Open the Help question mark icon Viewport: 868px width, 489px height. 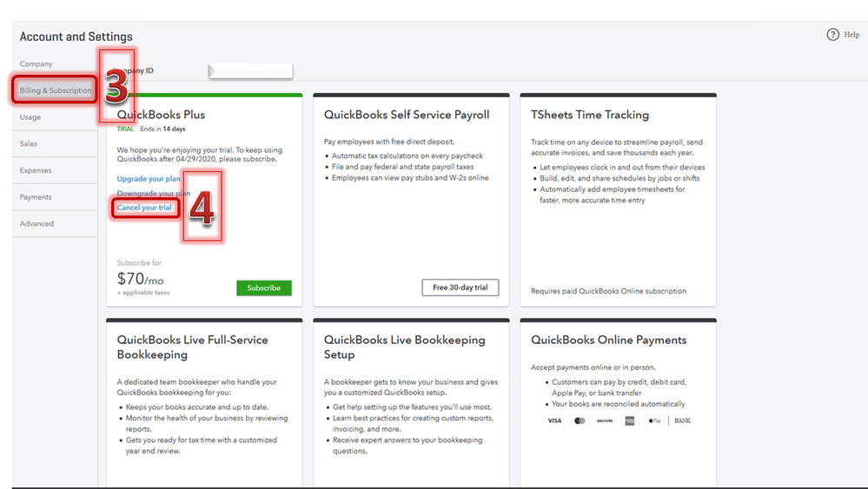[x=832, y=34]
